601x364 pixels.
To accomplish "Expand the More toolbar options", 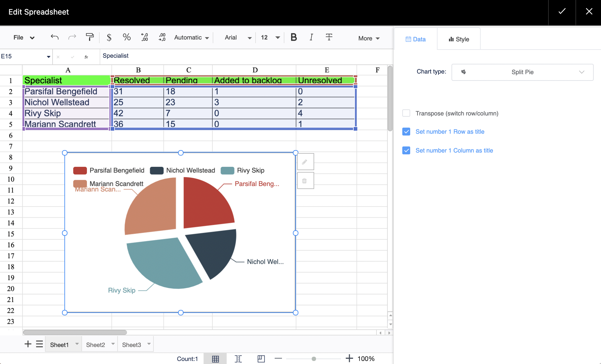I will [369, 38].
